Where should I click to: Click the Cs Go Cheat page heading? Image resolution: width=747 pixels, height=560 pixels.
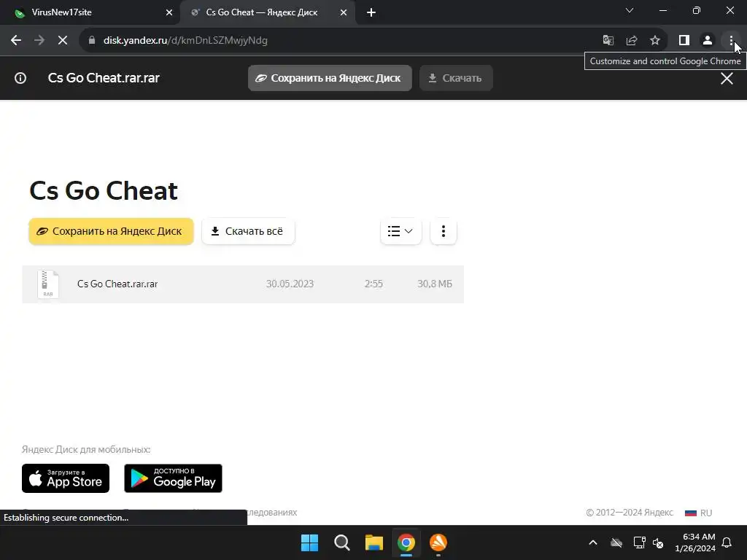click(104, 191)
